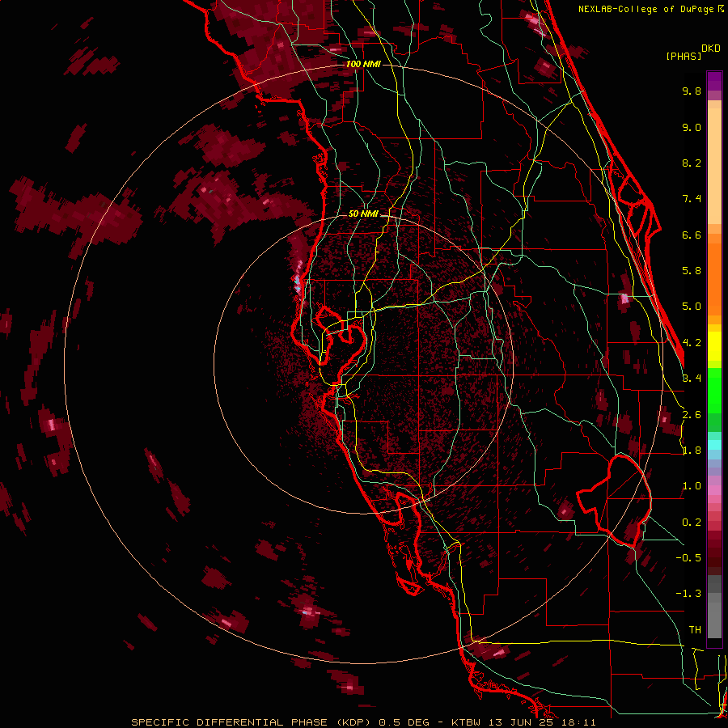
Task: Click the 8.2 legend value
Action: pos(692,163)
